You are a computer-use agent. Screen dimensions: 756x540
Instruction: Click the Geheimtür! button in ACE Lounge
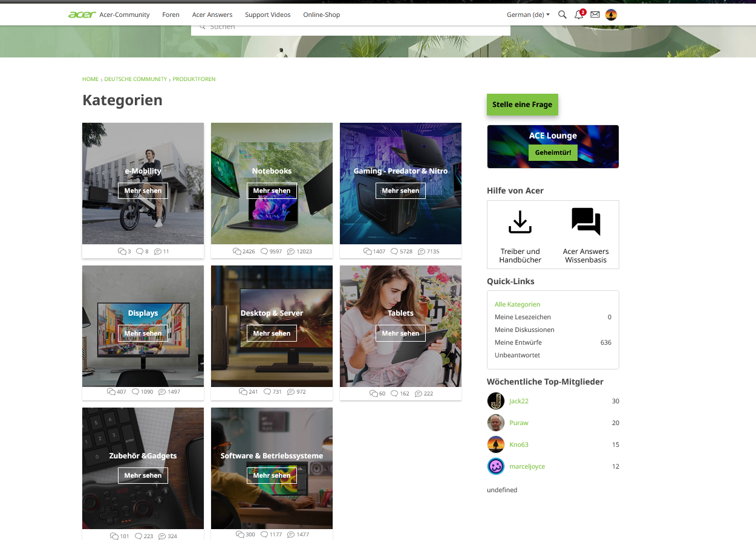[x=553, y=153]
